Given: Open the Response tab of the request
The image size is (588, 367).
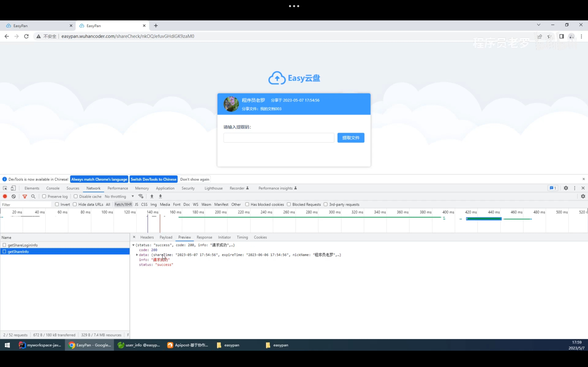Looking at the screenshot, I should click(x=204, y=237).
